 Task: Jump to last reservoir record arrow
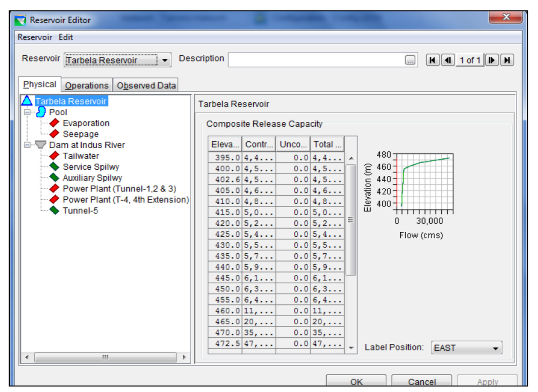507,60
